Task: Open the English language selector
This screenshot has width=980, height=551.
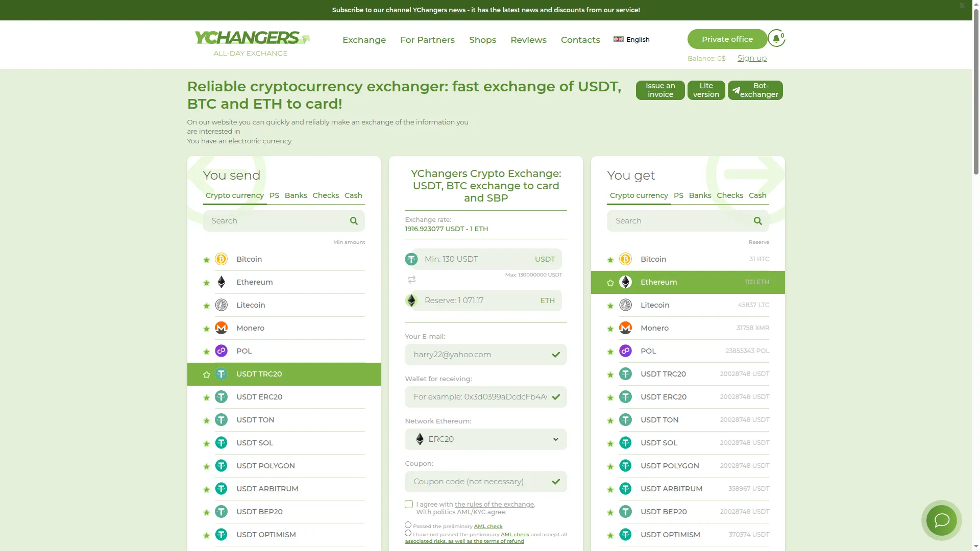Action: point(631,39)
